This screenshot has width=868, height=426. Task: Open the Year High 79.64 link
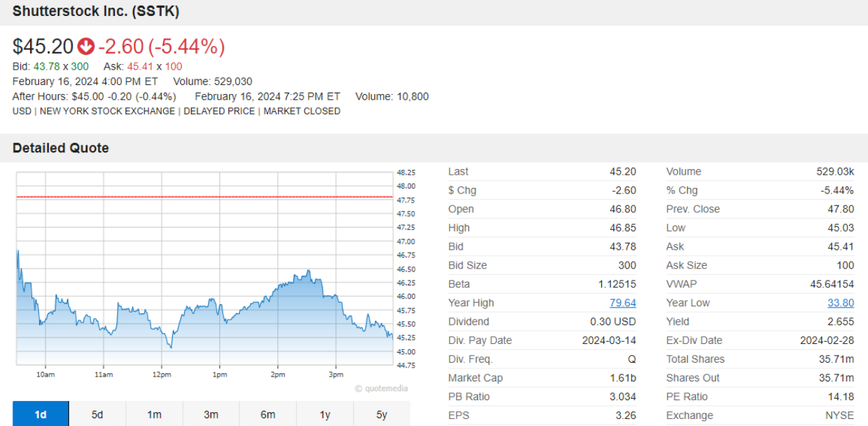623,303
